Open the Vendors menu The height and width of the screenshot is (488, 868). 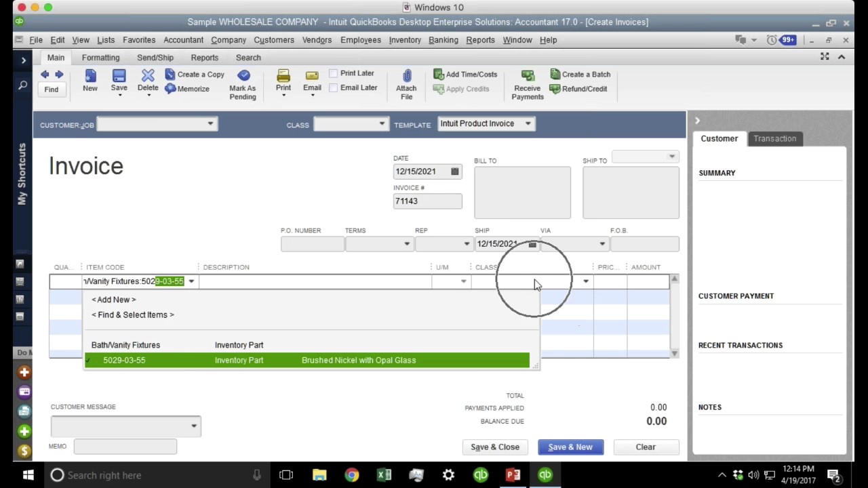[317, 40]
